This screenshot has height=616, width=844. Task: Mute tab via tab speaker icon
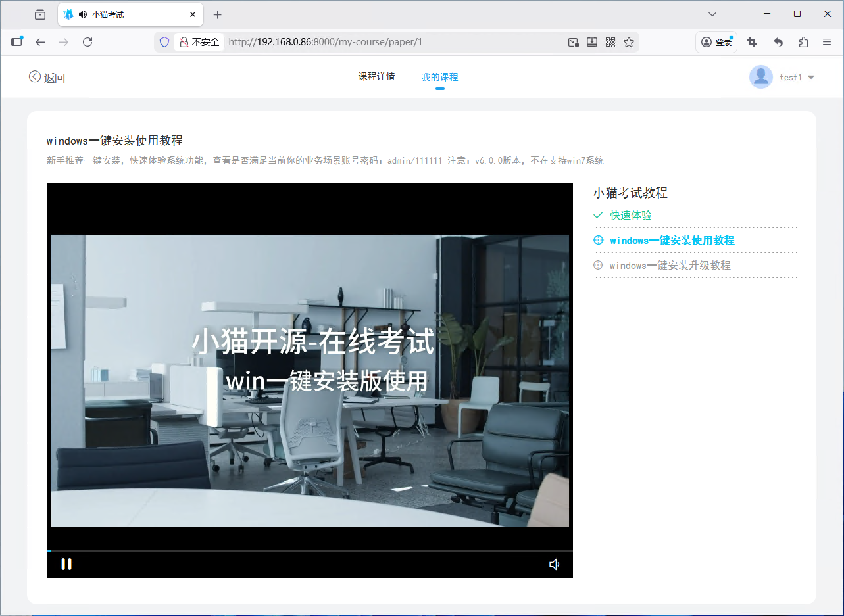[82, 14]
